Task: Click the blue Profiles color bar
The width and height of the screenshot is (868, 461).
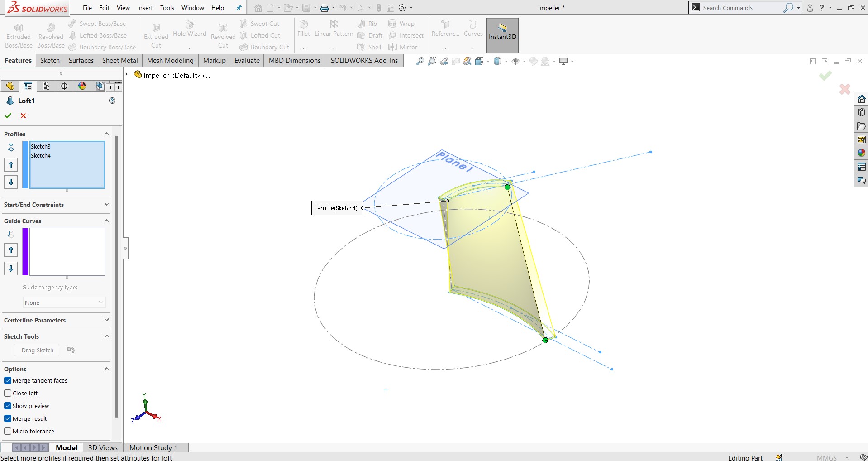Action: (x=25, y=165)
